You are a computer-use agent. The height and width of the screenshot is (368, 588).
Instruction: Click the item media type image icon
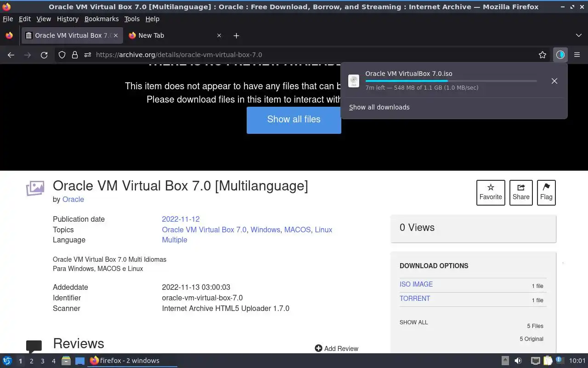pyautogui.click(x=35, y=188)
